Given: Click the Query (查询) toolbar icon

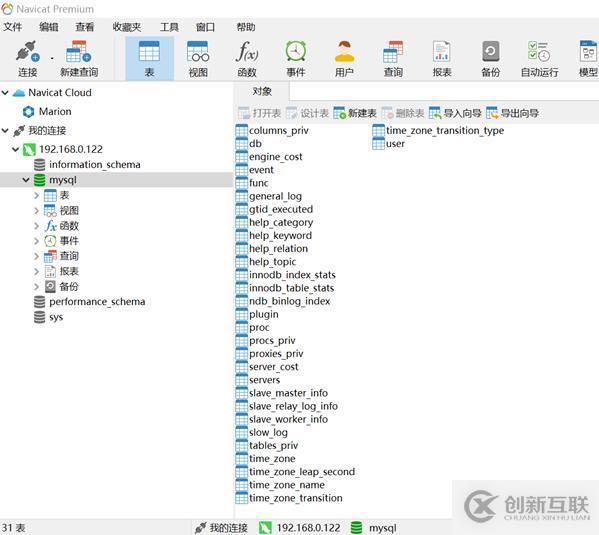Looking at the screenshot, I should pyautogui.click(x=393, y=52).
